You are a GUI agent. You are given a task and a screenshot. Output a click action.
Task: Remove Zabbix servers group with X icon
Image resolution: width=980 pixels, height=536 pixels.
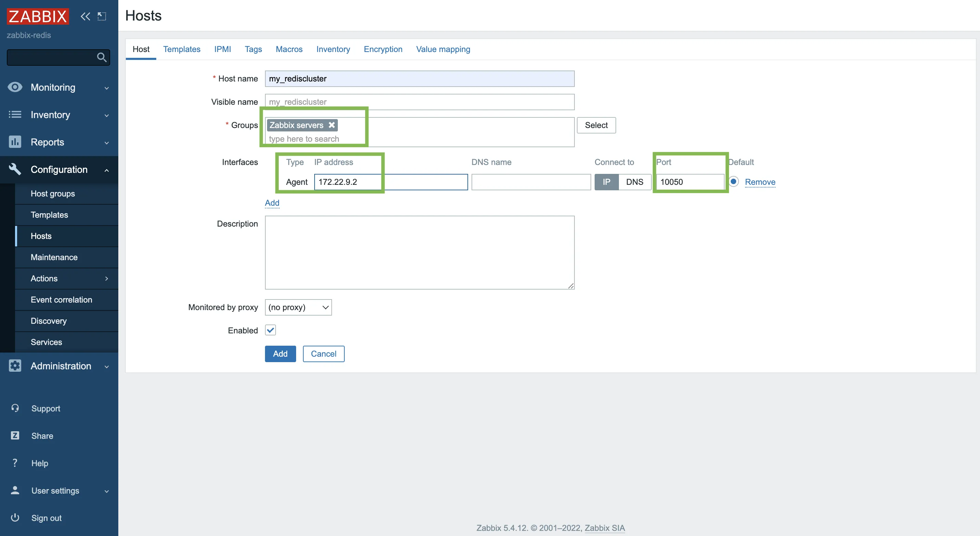pos(331,125)
